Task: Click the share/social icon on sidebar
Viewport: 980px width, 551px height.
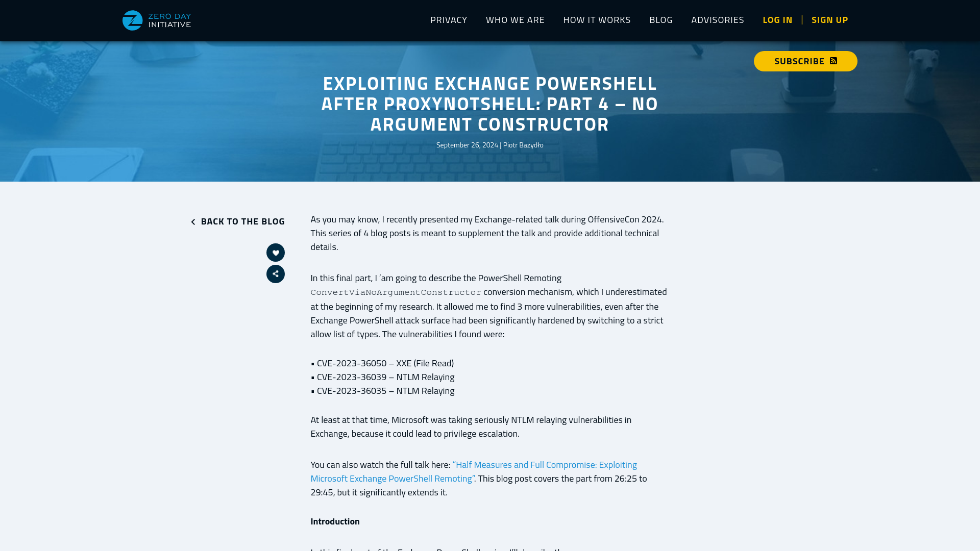Action: click(x=276, y=274)
